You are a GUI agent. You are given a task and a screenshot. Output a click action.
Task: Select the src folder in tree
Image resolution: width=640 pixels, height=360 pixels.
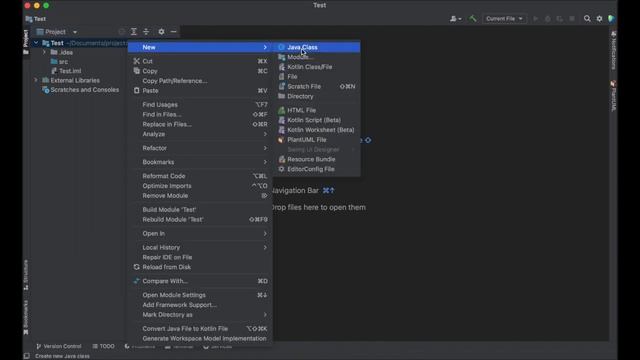pos(60,62)
